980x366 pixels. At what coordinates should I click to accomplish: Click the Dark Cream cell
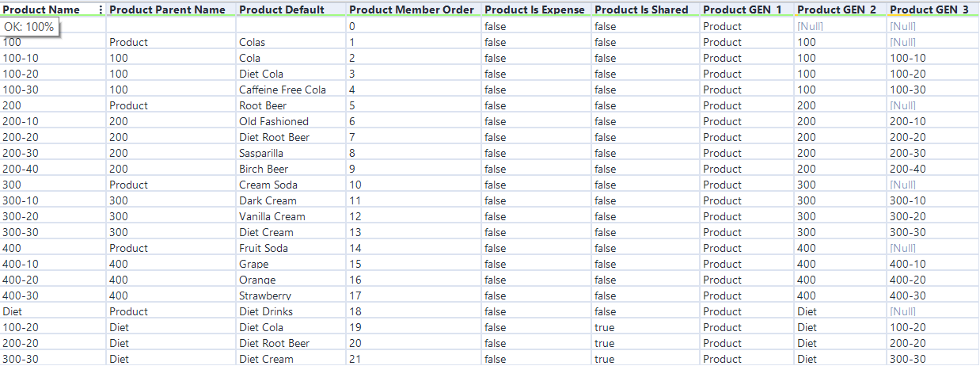point(268,200)
